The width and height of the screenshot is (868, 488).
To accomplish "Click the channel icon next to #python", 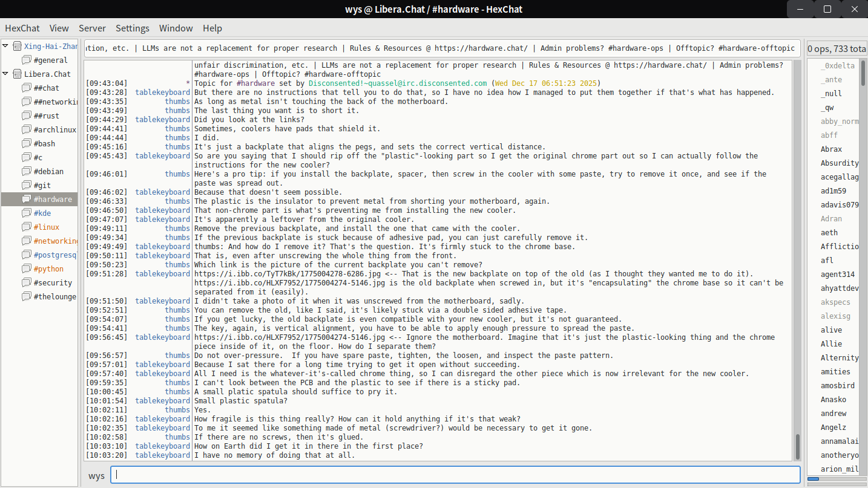I will [x=26, y=268].
